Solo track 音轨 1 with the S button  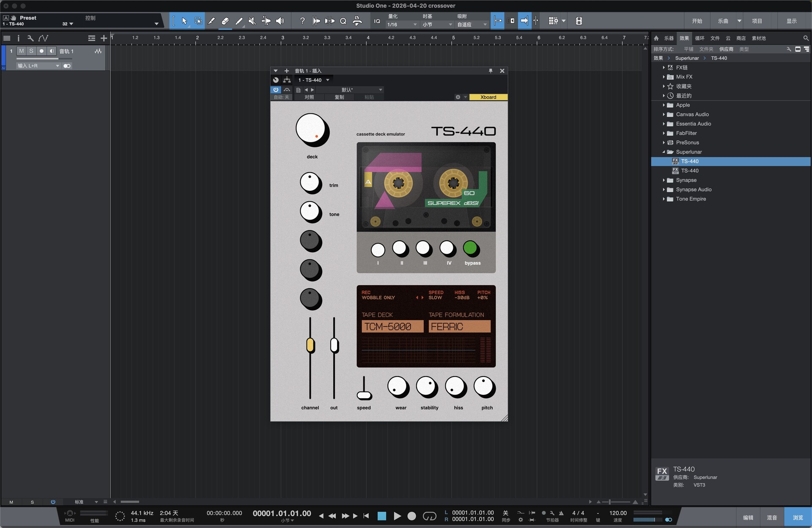31,51
